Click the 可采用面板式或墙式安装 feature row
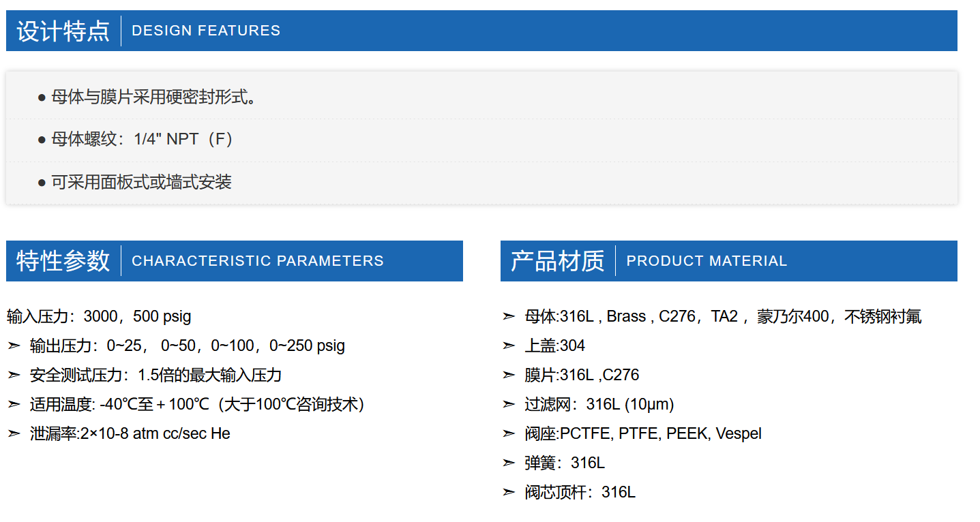The width and height of the screenshot is (980, 522). tap(141, 182)
